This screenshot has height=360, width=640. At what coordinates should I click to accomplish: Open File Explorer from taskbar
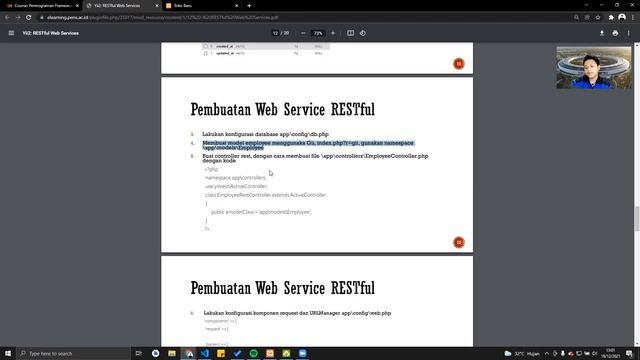pos(172,353)
